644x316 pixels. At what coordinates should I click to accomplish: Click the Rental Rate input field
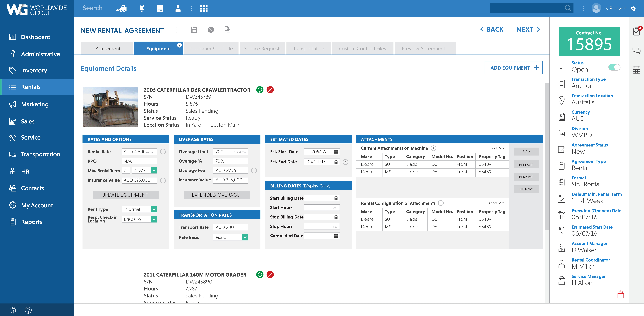click(139, 152)
